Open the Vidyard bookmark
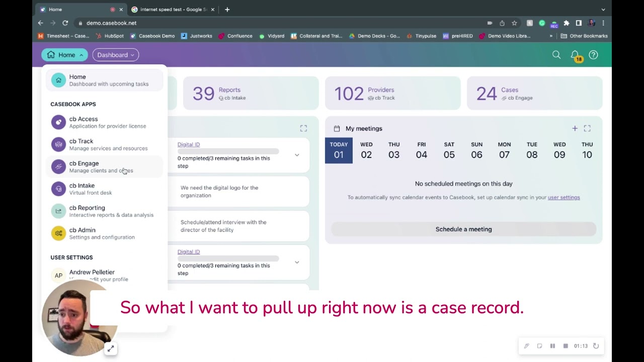 click(x=272, y=36)
